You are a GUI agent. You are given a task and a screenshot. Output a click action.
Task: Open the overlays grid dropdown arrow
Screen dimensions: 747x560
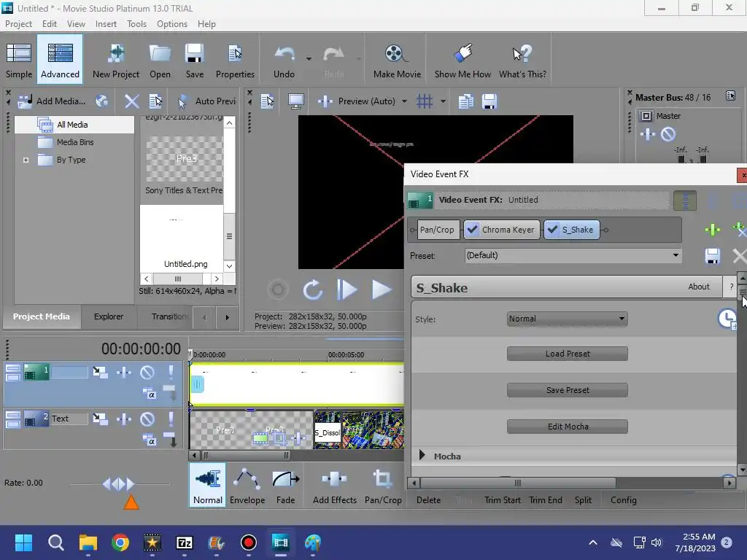(x=443, y=101)
